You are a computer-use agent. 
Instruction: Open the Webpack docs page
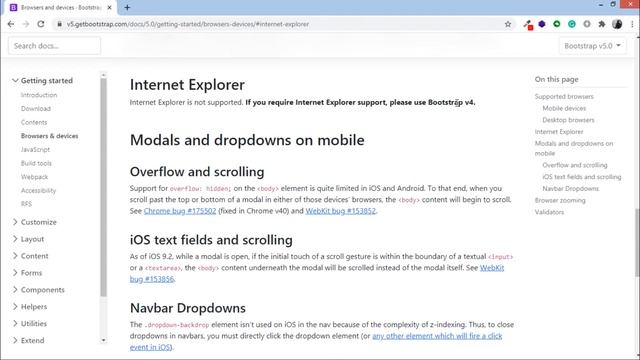(34, 177)
